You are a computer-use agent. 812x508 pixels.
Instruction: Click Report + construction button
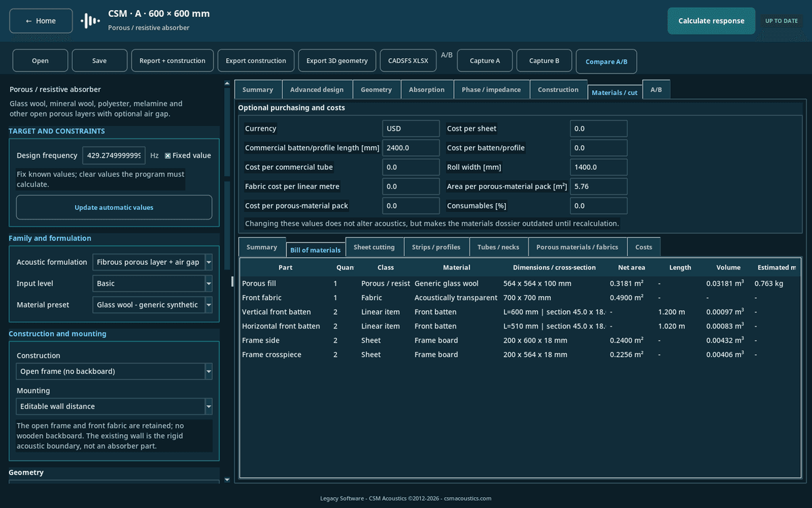point(173,60)
